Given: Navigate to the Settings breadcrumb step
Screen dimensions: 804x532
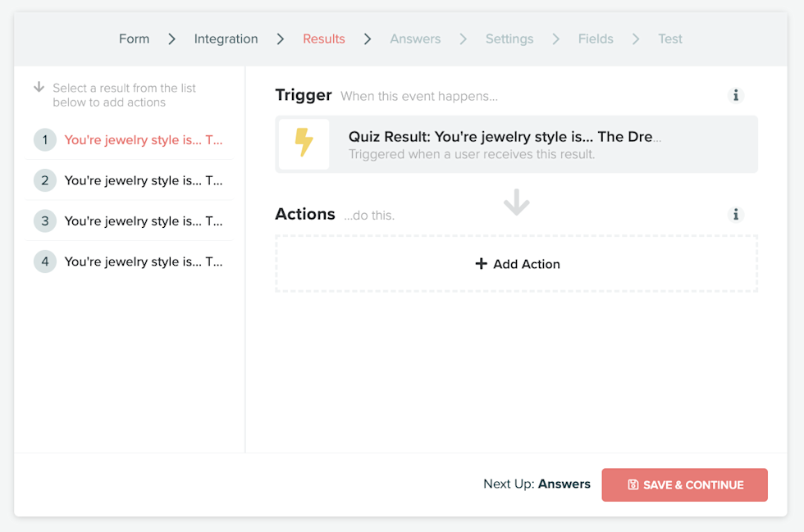Looking at the screenshot, I should [x=509, y=39].
